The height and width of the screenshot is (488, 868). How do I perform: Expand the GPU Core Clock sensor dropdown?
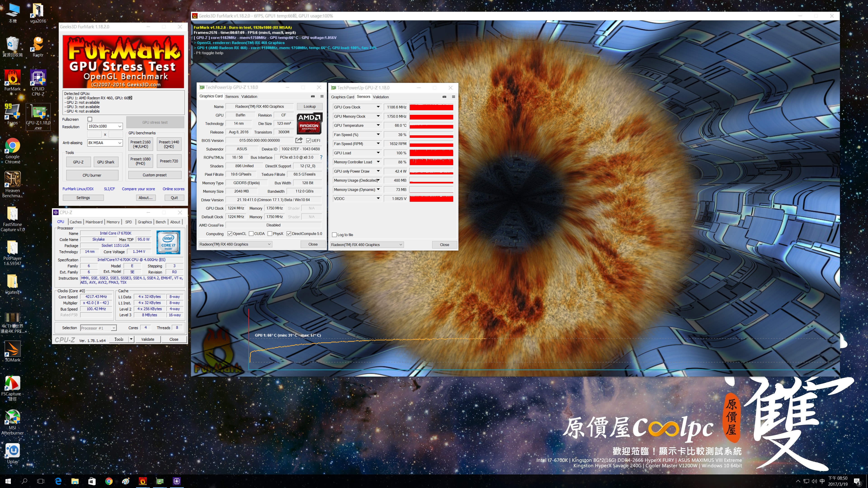click(378, 107)
